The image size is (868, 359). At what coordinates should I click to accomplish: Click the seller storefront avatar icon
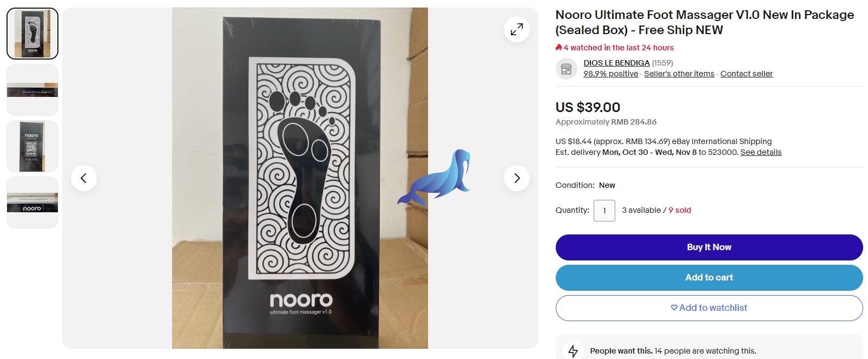(566, 69)
